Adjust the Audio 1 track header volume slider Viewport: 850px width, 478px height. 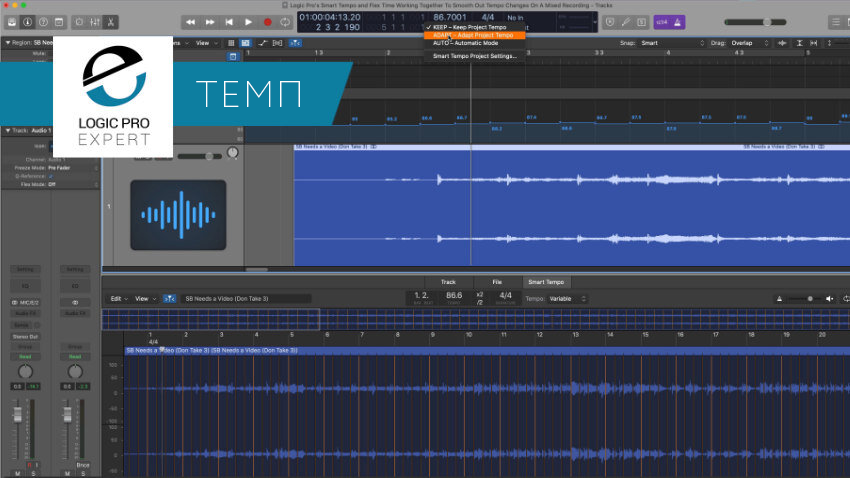point(199,156)
